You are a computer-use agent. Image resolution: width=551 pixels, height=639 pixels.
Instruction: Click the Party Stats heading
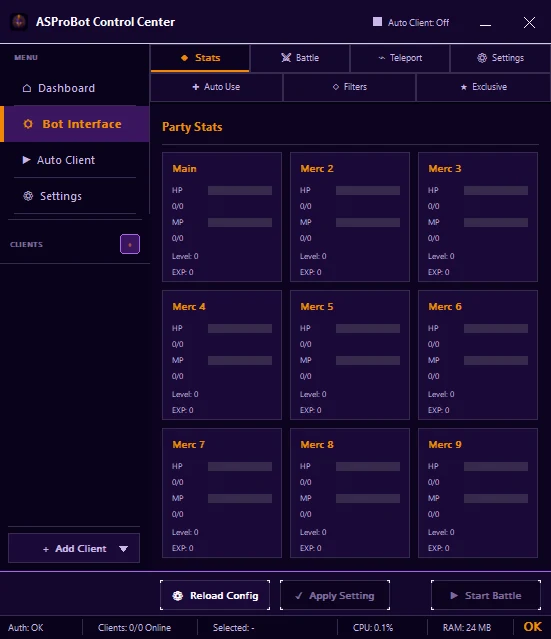click(192, 127)
